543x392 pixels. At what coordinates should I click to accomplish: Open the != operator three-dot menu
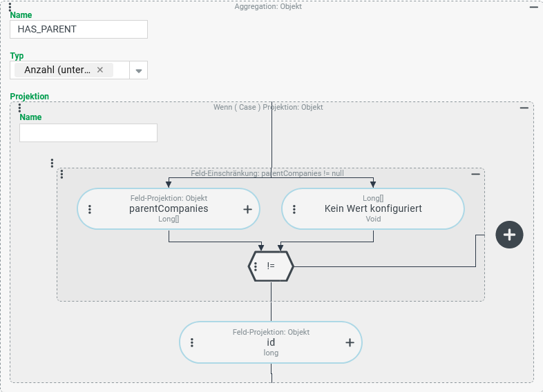coord(256,266)
